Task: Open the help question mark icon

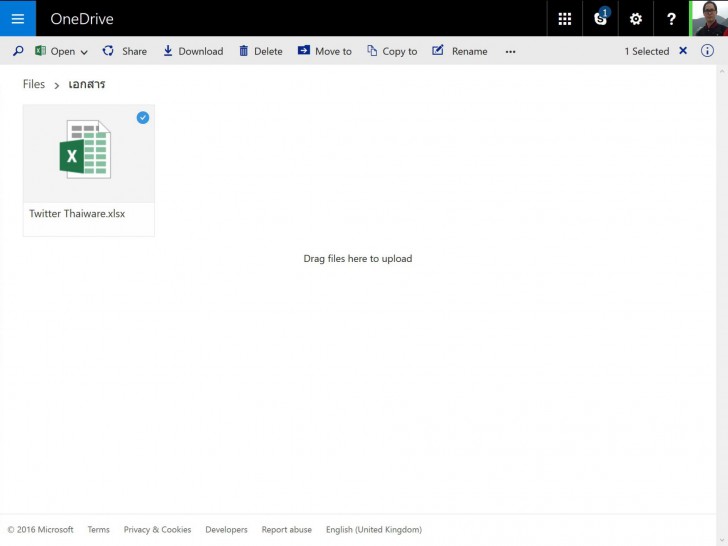Action: (671, 19)
